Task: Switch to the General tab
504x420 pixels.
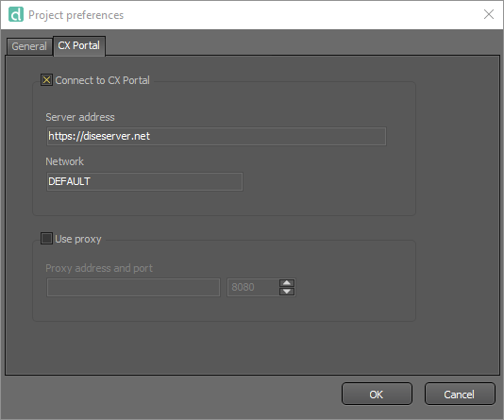Action: tap(29, 46)
